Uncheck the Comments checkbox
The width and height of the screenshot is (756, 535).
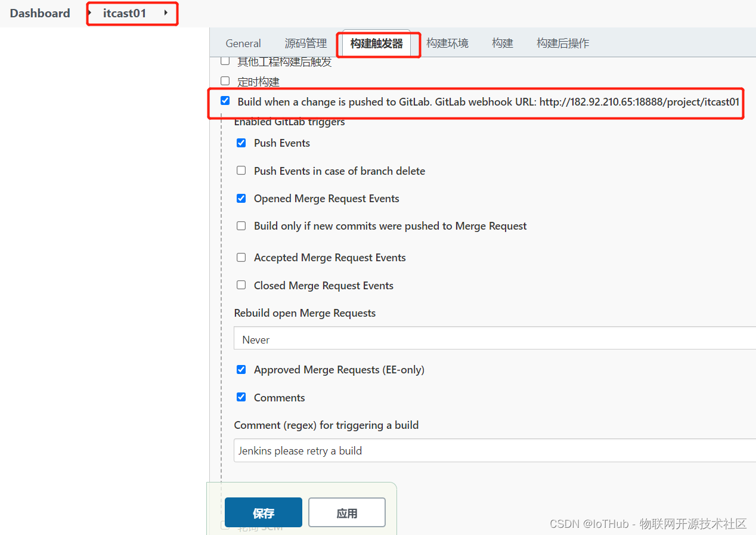pos(241,397)
